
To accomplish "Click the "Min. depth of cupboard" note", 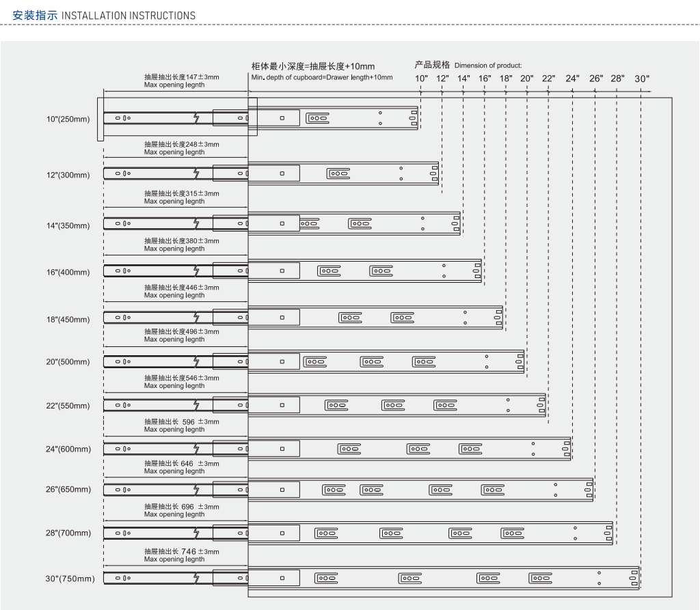I will (321, 77).
